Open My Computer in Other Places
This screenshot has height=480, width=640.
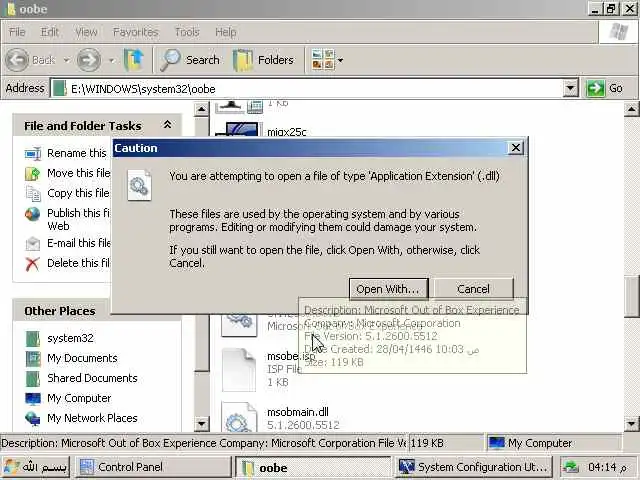coord(79,398)
